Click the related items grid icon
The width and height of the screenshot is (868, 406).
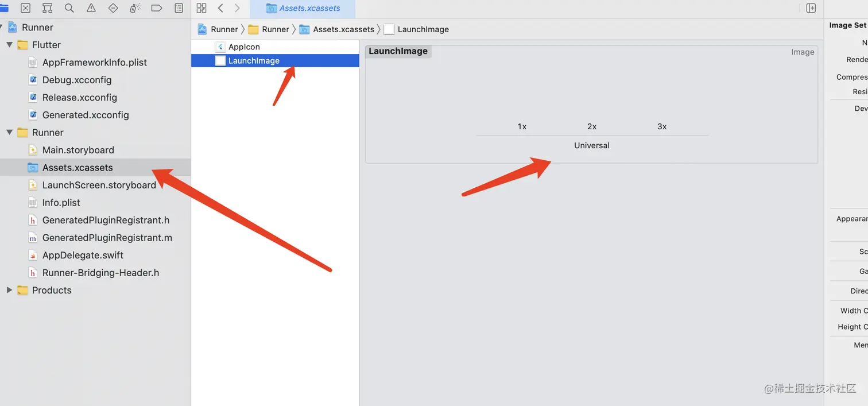tap(201, 8)
